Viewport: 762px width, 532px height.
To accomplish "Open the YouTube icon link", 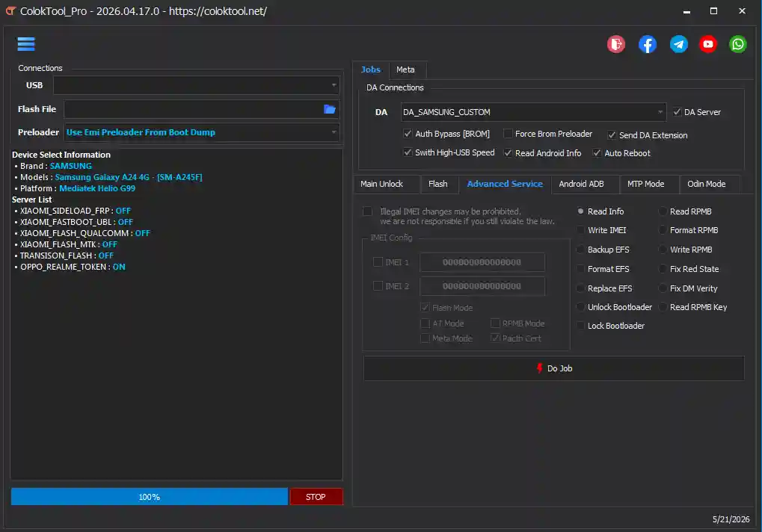I will click(708, 44).
